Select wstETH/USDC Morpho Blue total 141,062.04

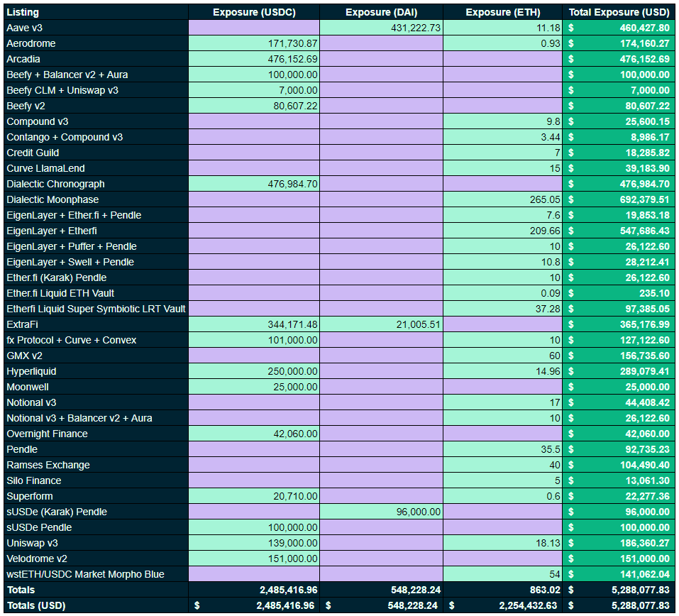coord(619,573)
